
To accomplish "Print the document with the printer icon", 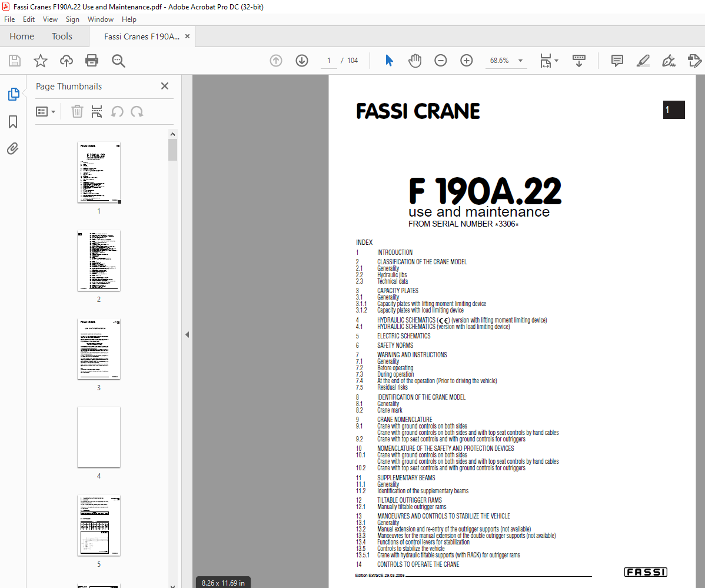I will pyautogui.click(x=92, y=61).
